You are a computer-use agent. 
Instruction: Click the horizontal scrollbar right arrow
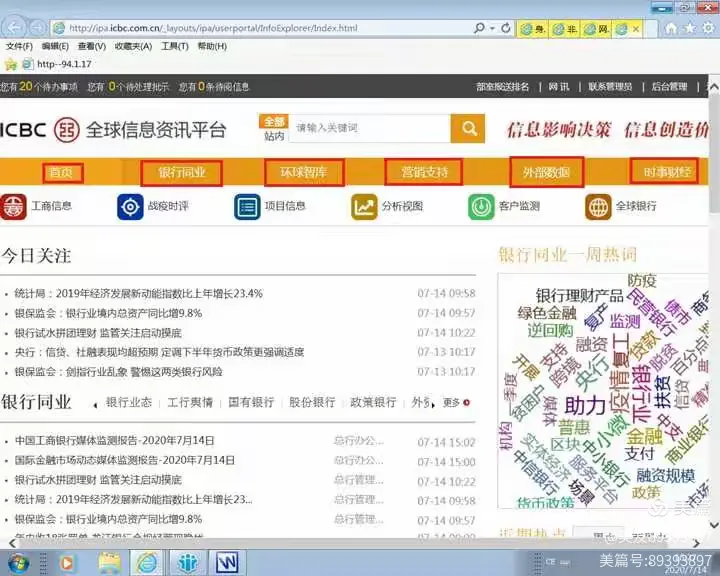click(697, 544)
